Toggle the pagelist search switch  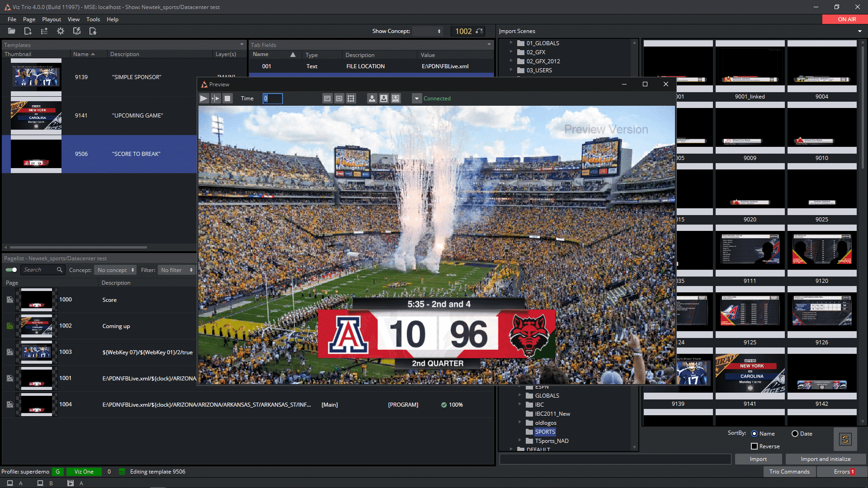point(11,270)
